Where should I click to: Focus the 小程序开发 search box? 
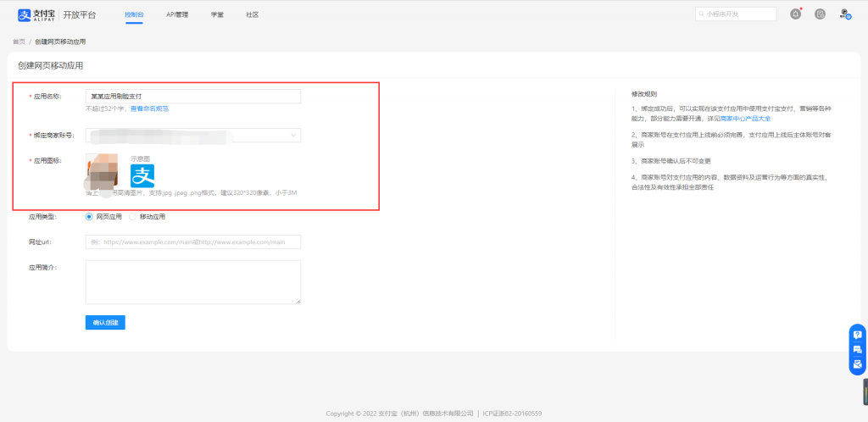coord(736,14)
